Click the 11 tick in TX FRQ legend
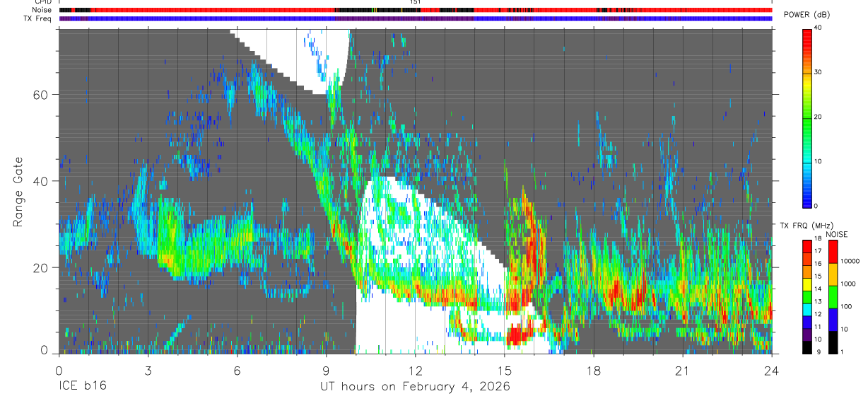868x401 pixels. [x=819, y=327]
